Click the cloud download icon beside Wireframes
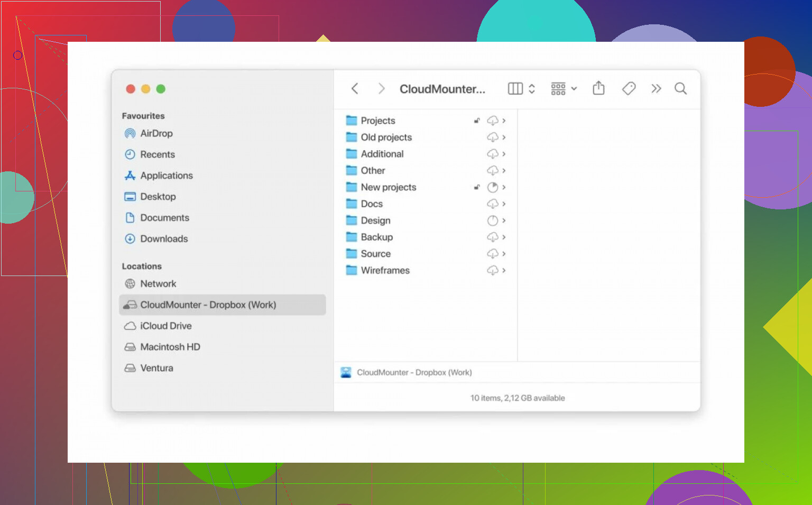This screenshot has width=812, height=505. [492, 270]
